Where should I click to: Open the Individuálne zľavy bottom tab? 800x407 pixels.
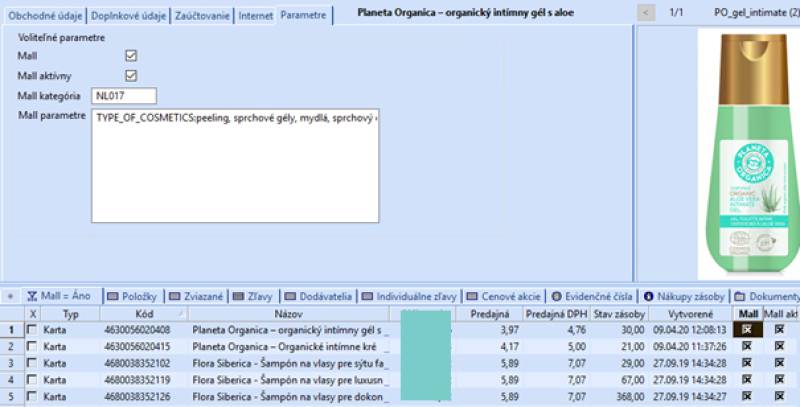(x=409, y=296)
